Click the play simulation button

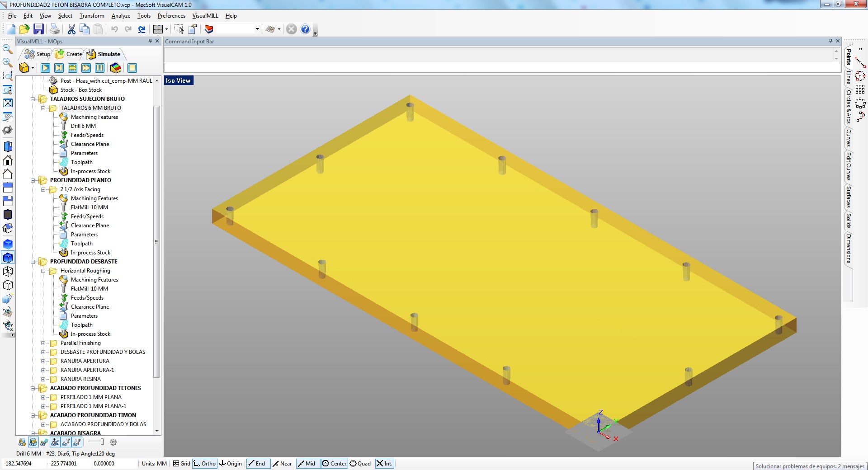pyautogui.click(x=45, y=68)
